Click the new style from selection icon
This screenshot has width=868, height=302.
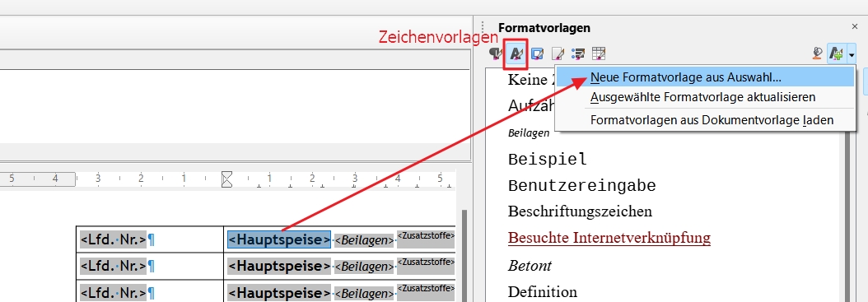click(x=836, y=54)
